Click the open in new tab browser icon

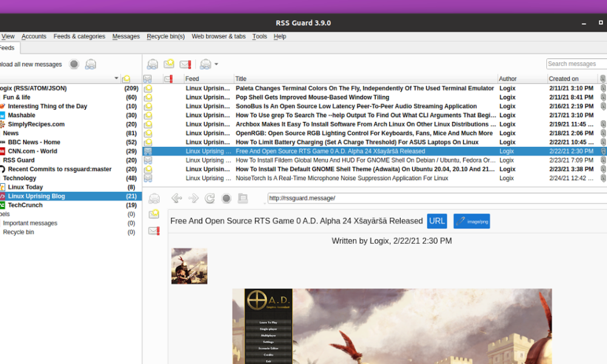[243, 198]
